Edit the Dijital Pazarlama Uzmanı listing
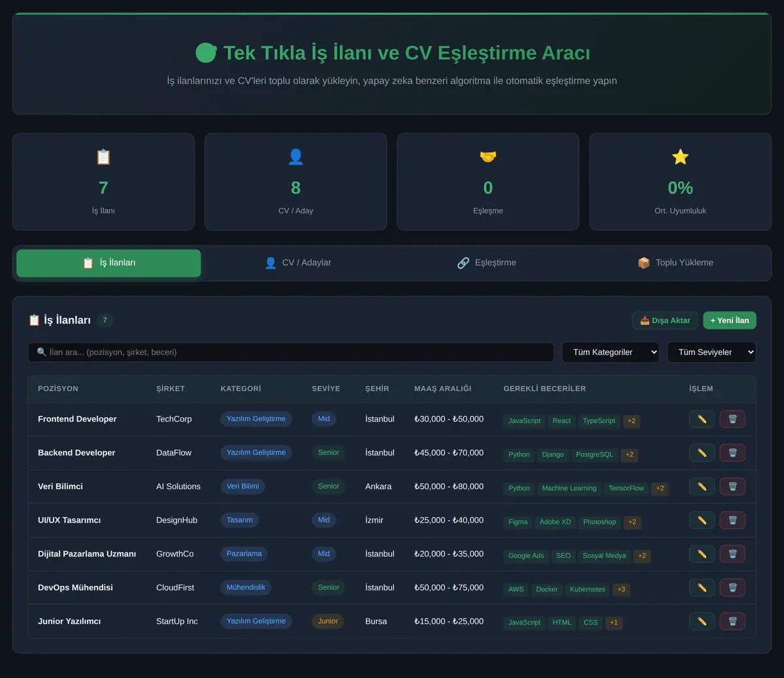The image size is (784, 678). pos(702,554)
